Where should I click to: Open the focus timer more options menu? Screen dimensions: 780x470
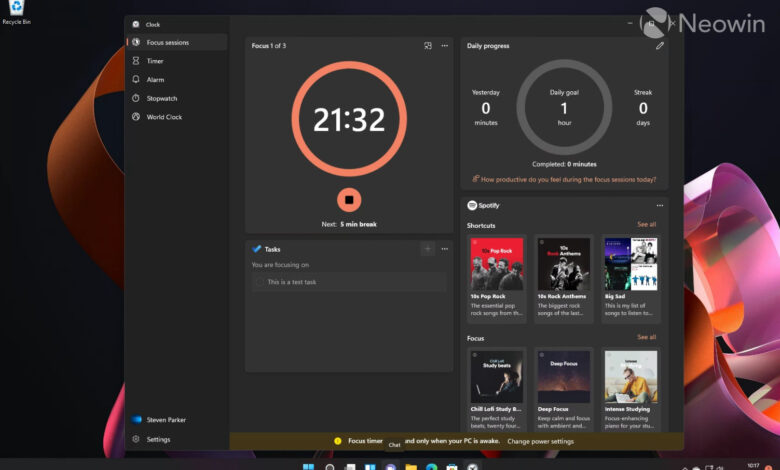tap(445, 46)
